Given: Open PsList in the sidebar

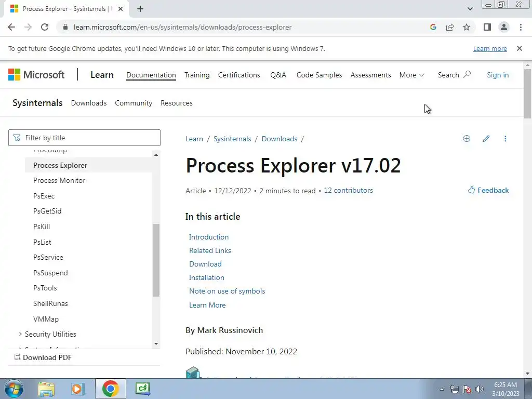Looking at the screenshot, I should [42, 242].
